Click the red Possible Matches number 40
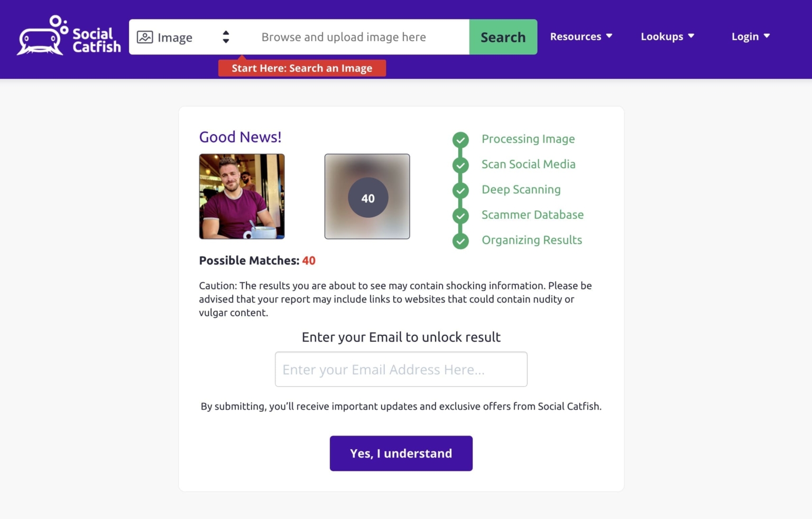Viewport: 812px width, 519px height. point(309,261)
